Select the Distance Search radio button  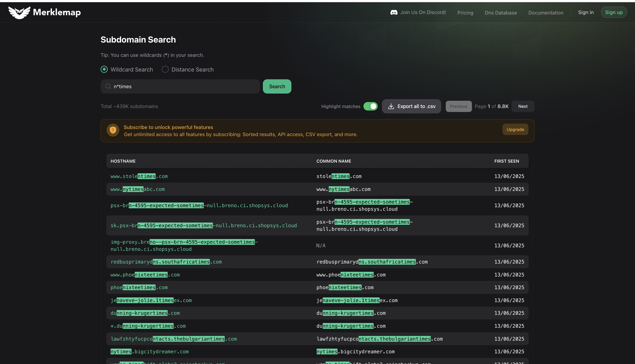coord(165,69)
